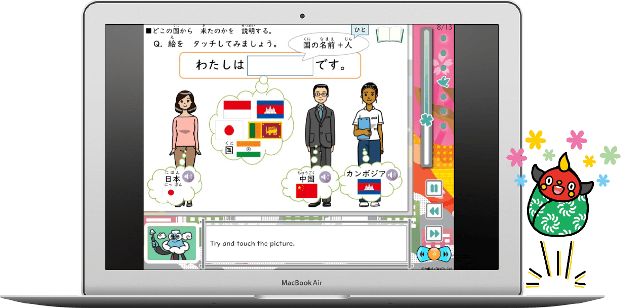Play audio for カンボジア (Cambodia)
644x308 pixels.
click(x=392, y=175)
